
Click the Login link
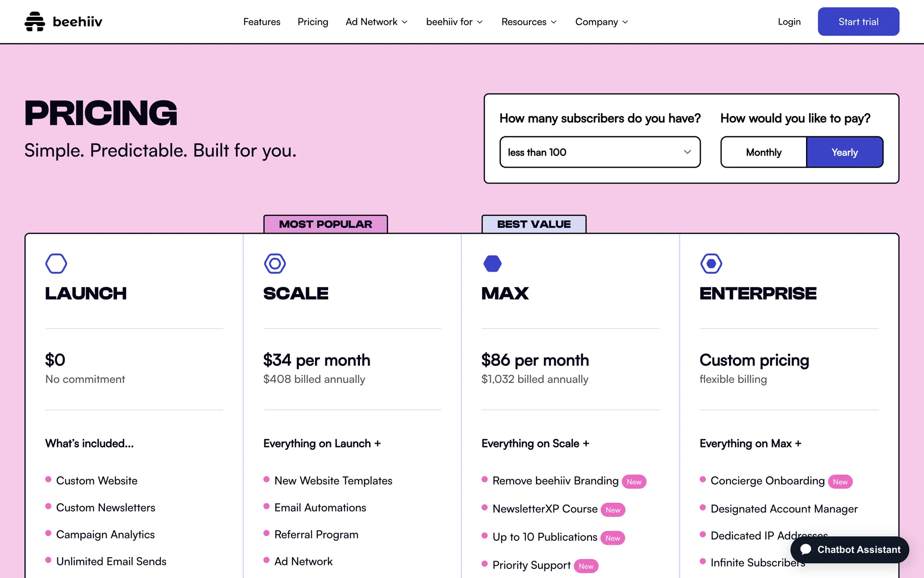pos(789,22)
